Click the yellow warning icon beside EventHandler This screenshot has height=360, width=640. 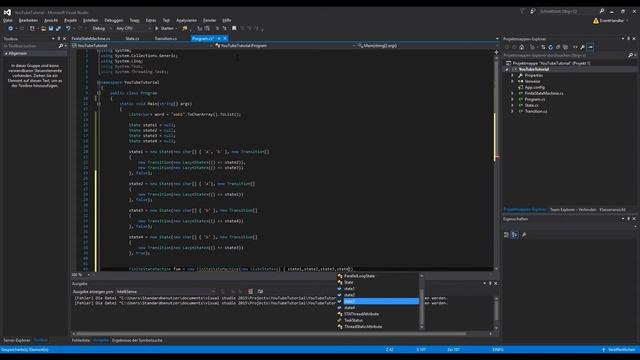click(x=596, y=20)
